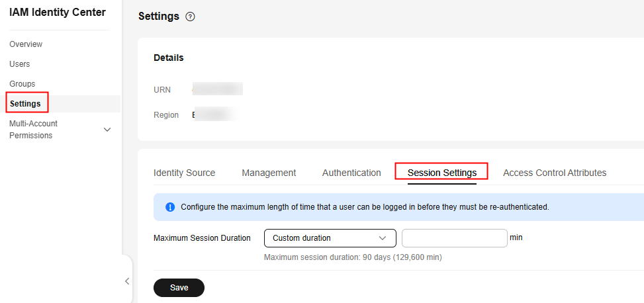Open the Custom duration dropdown
Viewport: 644px width, 303px height.
tap(330, 238)
